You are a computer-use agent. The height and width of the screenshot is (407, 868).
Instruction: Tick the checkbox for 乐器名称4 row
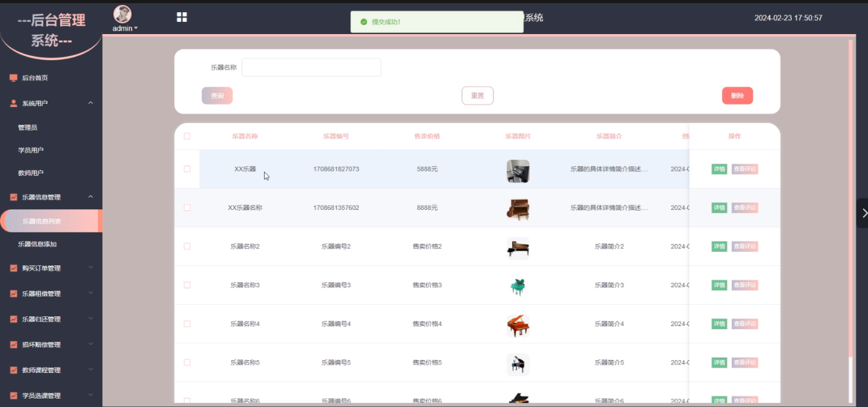187,324
